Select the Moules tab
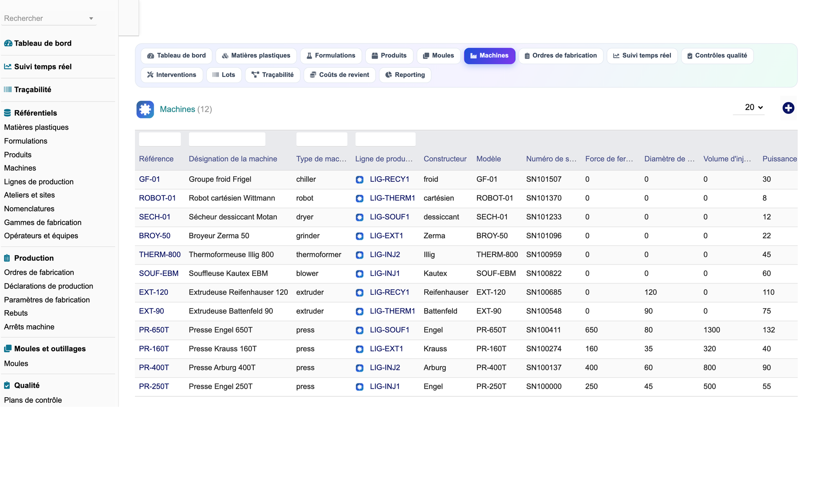The image size is (815, 504). (x=438, y=56)
